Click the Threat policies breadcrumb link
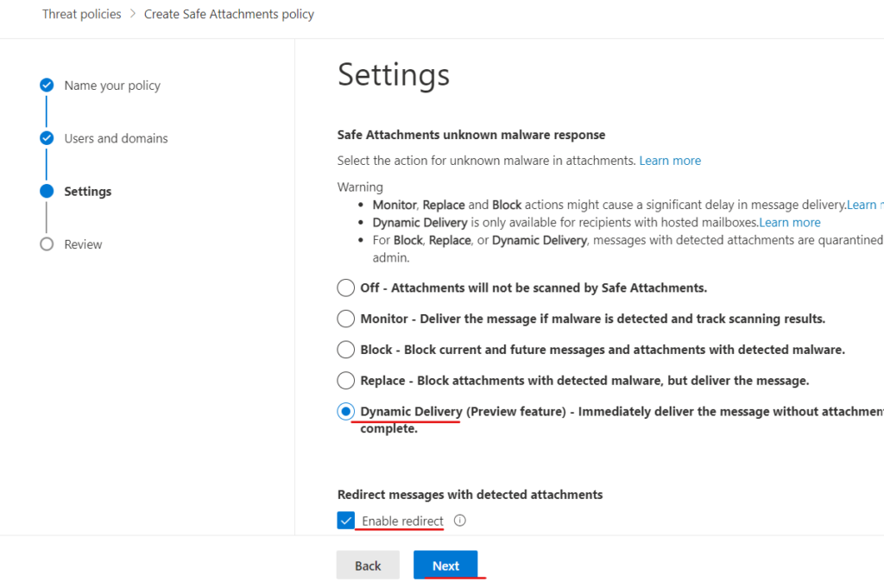This screenshot has width=884, height=588. point(82,14)
